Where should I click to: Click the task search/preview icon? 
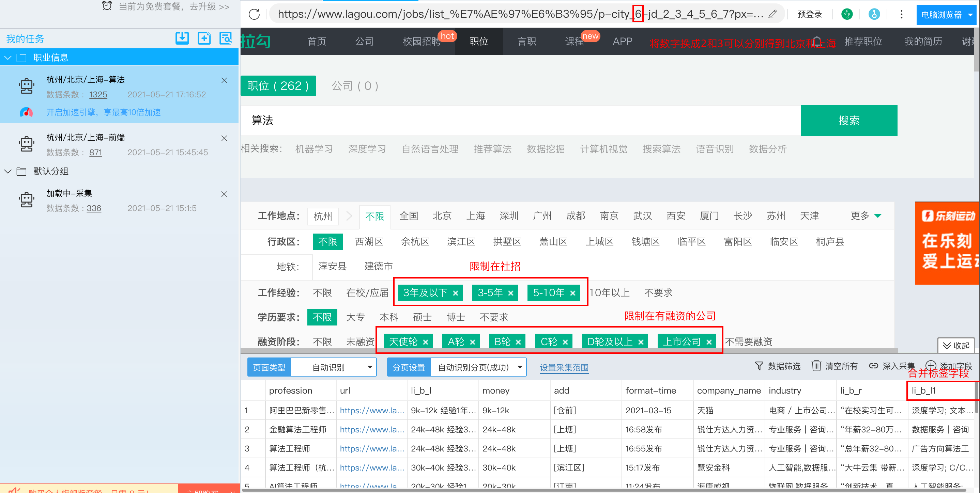226,38
